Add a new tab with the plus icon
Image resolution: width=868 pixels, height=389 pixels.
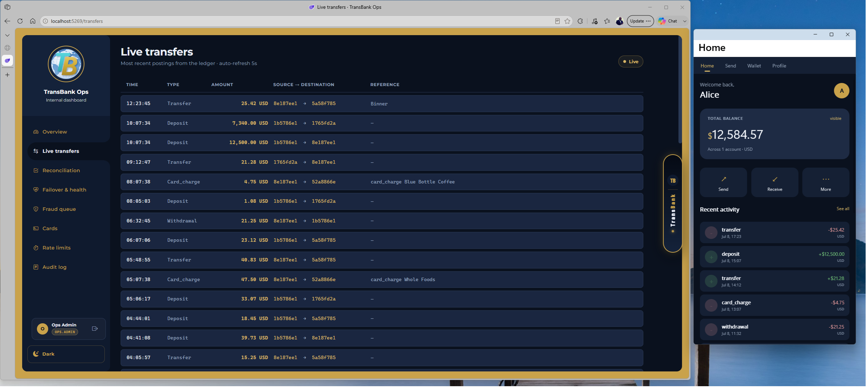(7, 75)
